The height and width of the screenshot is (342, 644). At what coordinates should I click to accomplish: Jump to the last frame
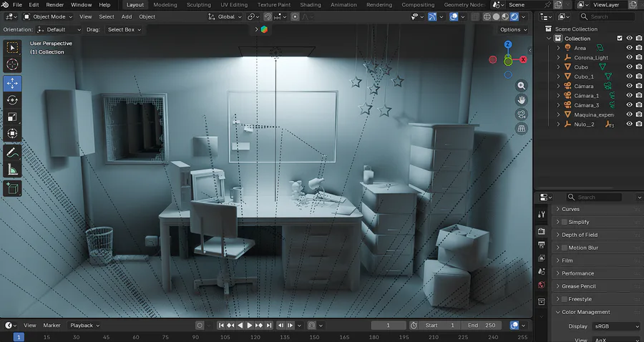269,326
